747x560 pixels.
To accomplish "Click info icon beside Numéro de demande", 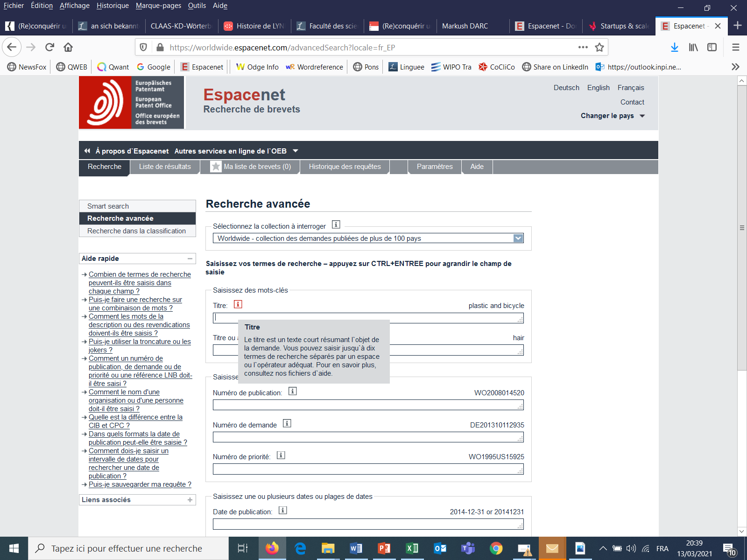I will pos(287,423).
